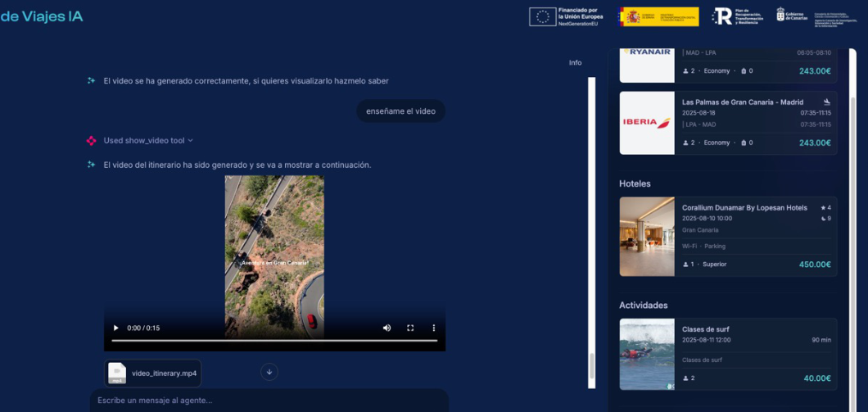Open the Clases de surf activity image
The height and width of the screenshot is (412, 868).
(x=647, y=354)
